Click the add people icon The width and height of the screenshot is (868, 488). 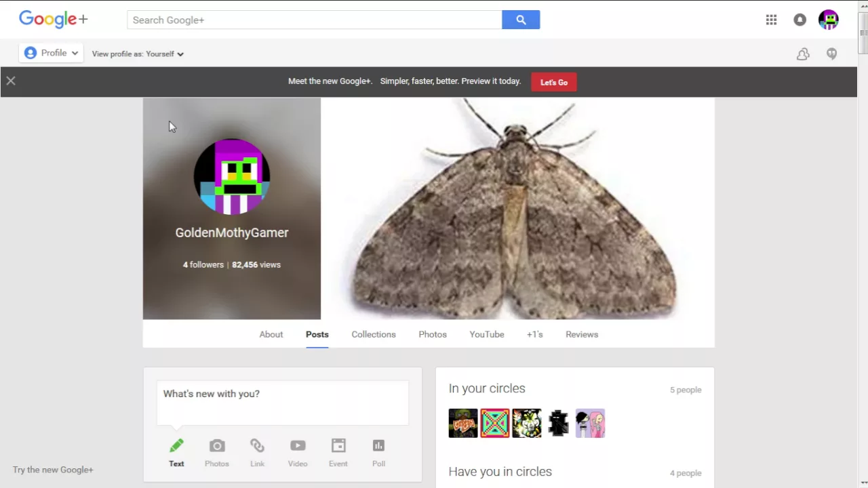pos(803,54)
